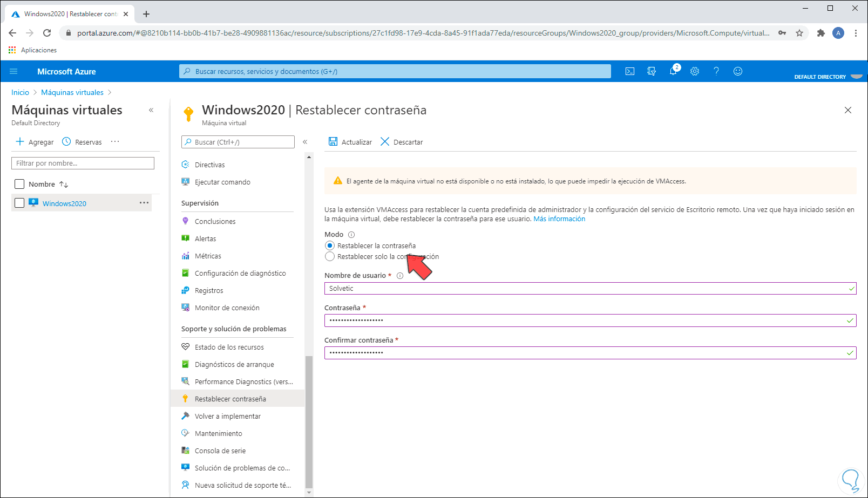
Task: Open more commands next to Reservas
Action: click(115, 141)
